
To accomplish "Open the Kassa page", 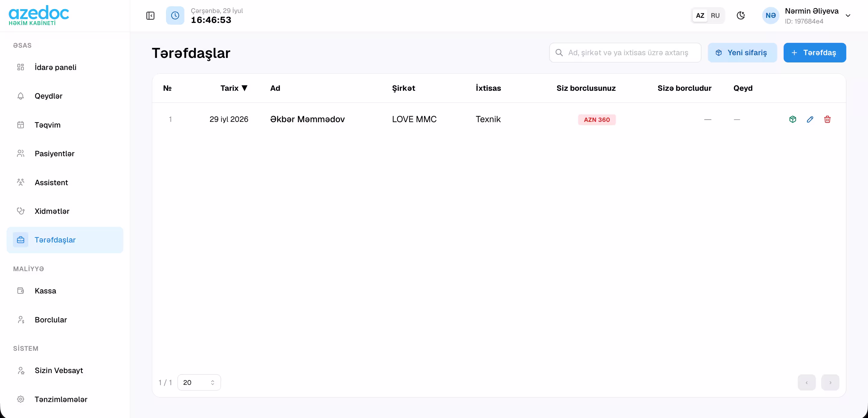I will (x=65, y=291).
